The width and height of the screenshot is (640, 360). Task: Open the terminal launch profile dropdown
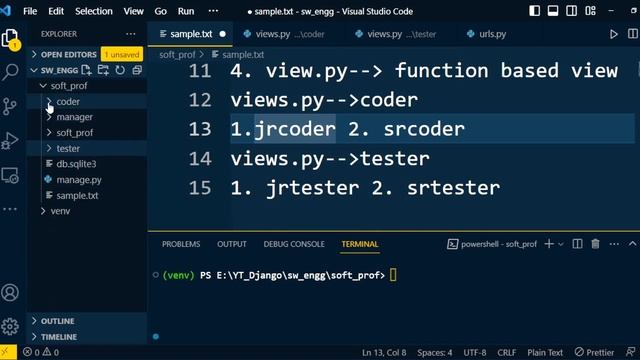[x=561, y=244]
